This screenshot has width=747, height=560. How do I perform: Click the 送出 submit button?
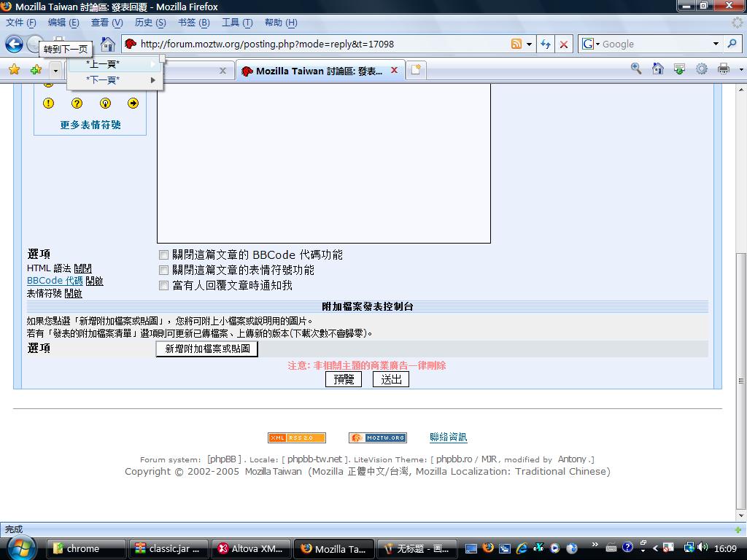pyautogui.click(x=391, y=379)
